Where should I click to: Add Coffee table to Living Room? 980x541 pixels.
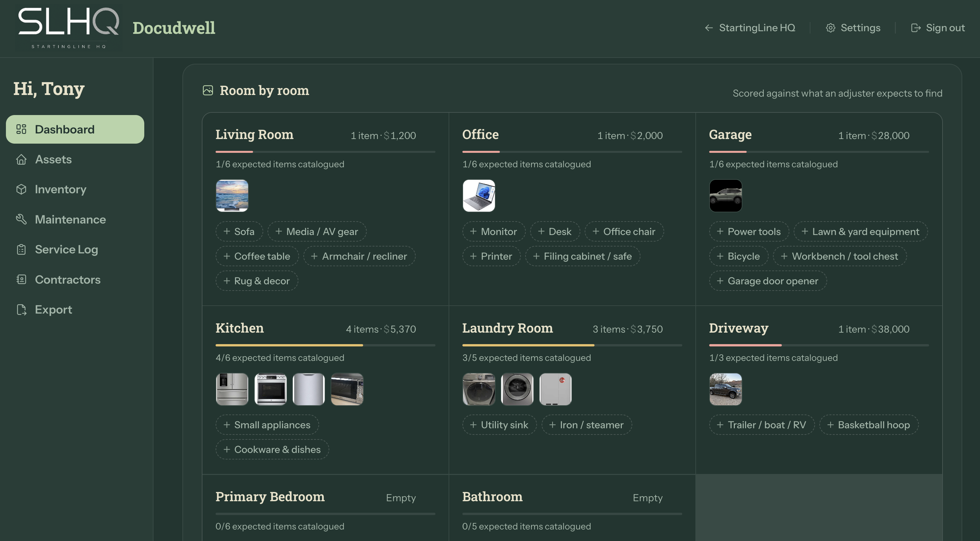[x=257, y=256]
